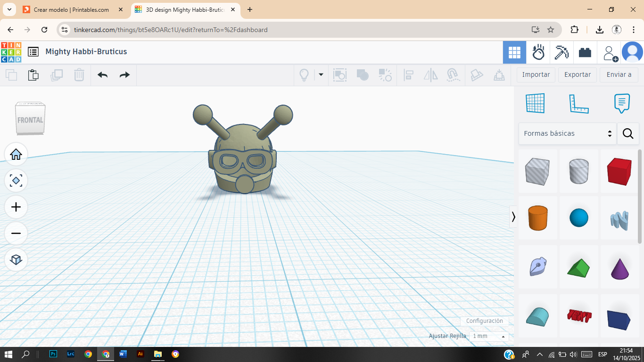The height and width of the screenshot is (362, 644).
Task: Click the Duplicate and repeat icon
Action: click(57, 75)
